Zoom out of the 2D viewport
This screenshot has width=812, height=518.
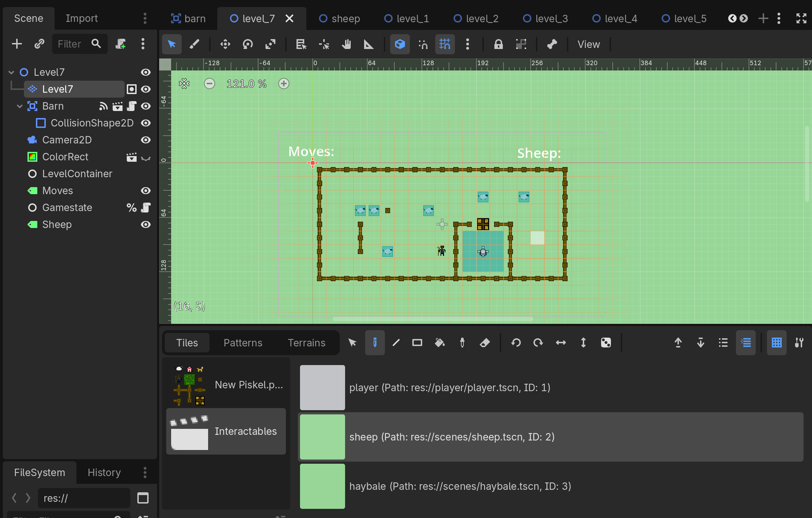click(210, 84)
